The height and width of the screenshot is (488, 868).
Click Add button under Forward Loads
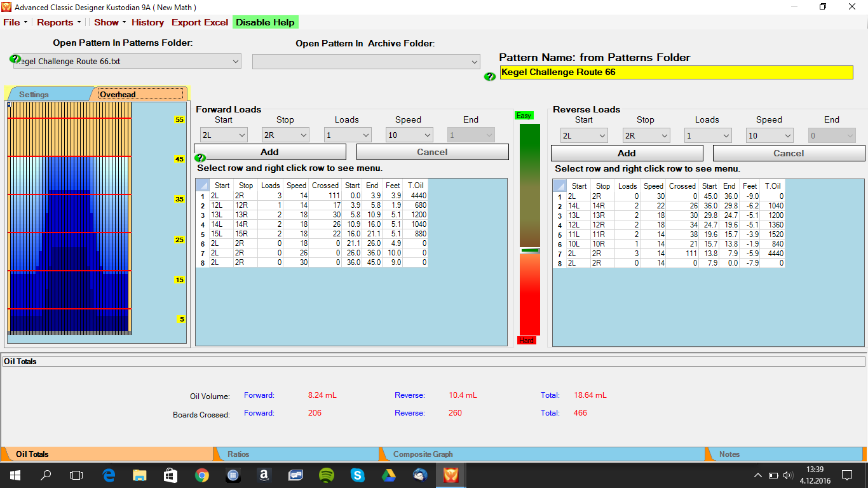pos(269,152)
